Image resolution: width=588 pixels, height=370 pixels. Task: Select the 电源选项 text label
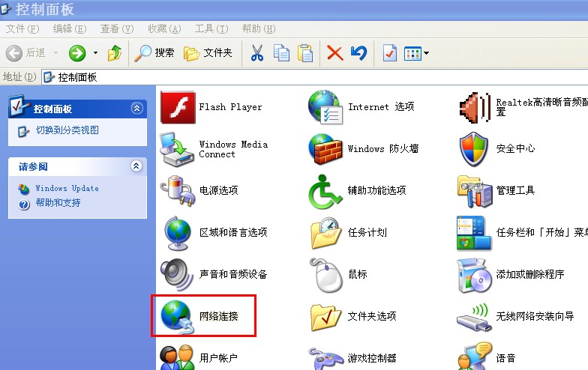tap(219, 190)
